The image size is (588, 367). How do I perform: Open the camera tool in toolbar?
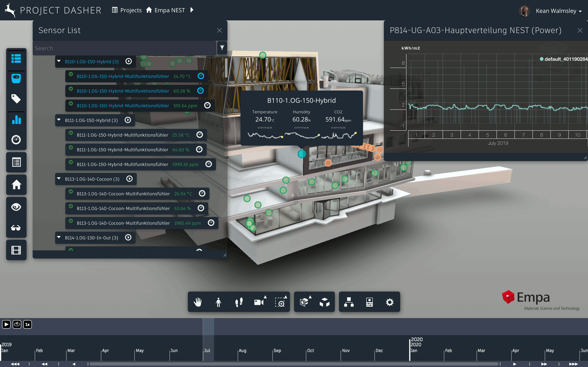pyautogui.click(x=259, y=302)
